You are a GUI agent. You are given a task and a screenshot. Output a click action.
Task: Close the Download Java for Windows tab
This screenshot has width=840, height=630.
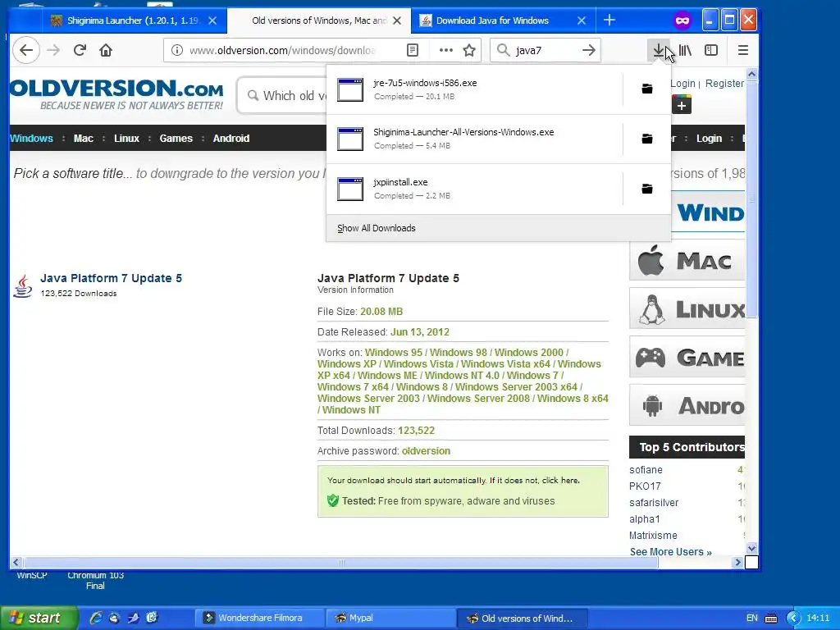582,21
